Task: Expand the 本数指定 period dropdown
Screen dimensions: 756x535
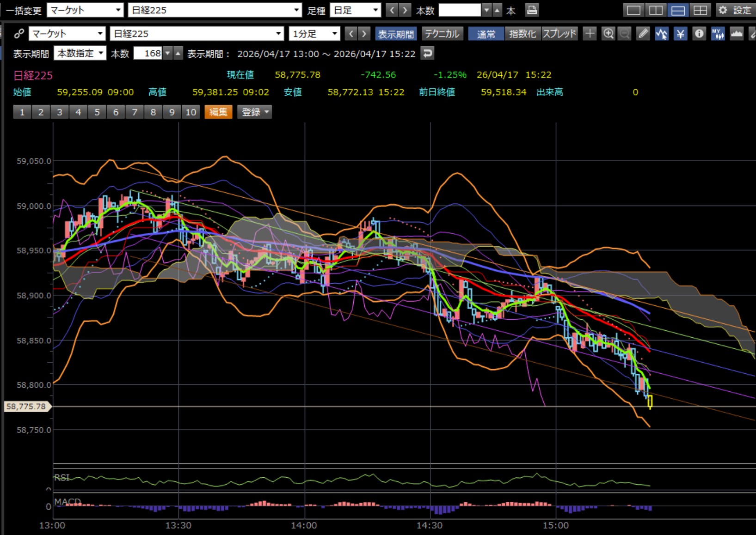Action: pyautogui.click(x=80, y=54)
